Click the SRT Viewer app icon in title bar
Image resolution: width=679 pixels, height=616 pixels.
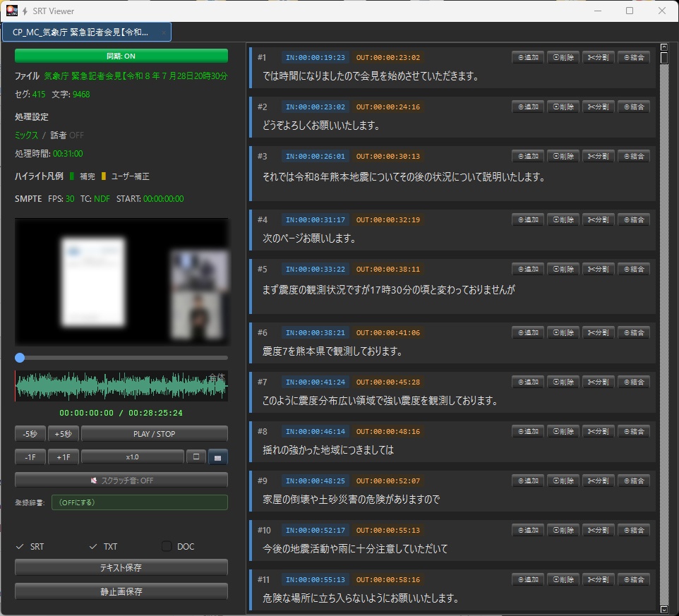coord(12,11)
